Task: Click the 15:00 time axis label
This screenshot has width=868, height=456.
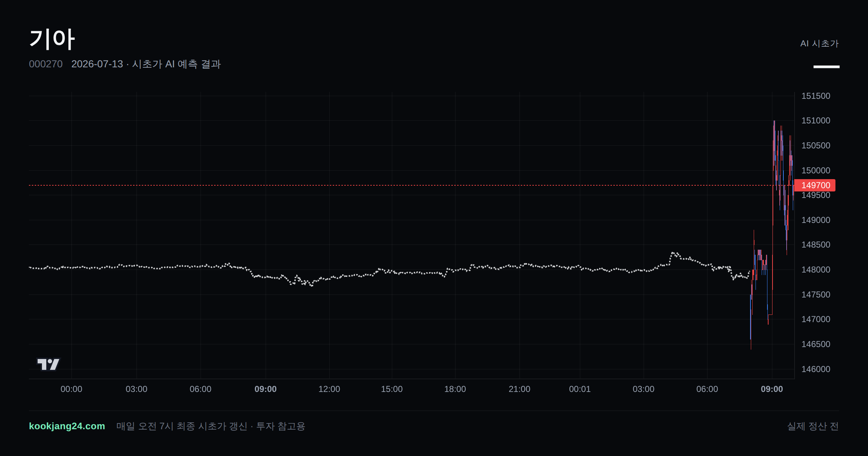Action: point(392,389)
